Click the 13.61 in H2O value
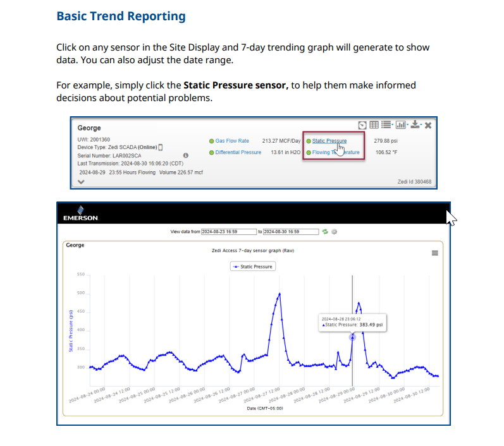The image size is (504, 446). pyautogui.click(x=285, y=152)
